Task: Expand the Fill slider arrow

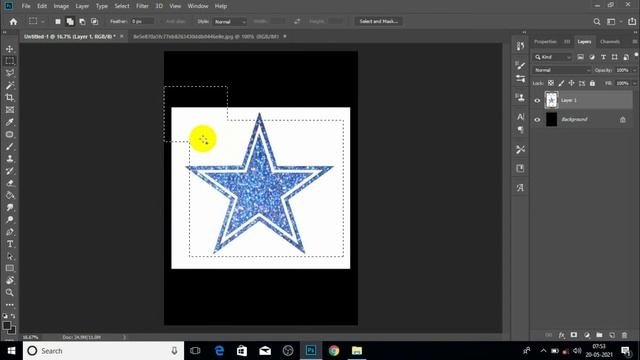Action: click(x=634, y=83)
